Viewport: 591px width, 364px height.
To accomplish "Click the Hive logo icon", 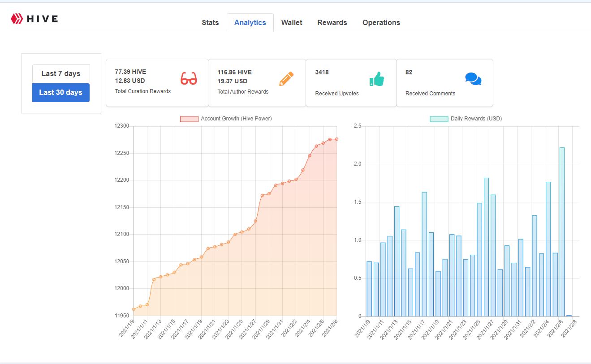I will pos(17,19).
